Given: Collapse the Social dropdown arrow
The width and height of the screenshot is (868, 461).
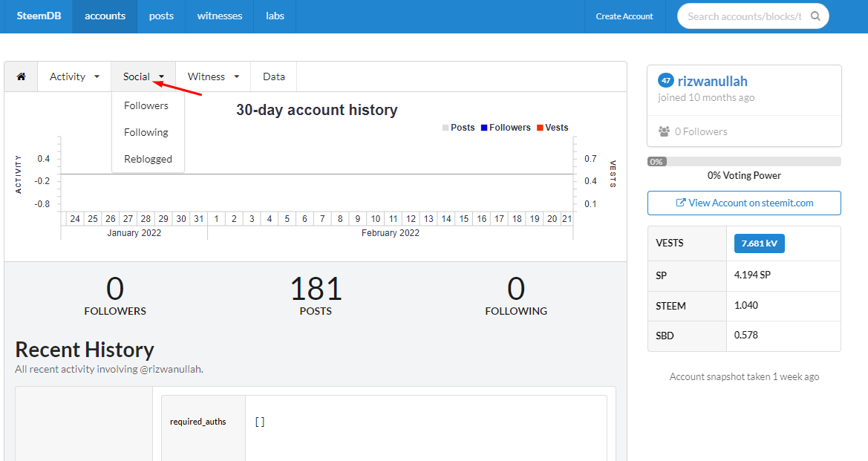Looking at the screenshot, I should (x=162, y=77).
